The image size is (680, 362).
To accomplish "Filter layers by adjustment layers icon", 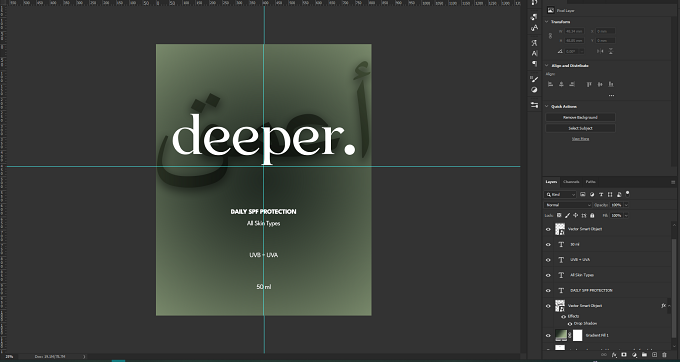I will tap(592, 194).
